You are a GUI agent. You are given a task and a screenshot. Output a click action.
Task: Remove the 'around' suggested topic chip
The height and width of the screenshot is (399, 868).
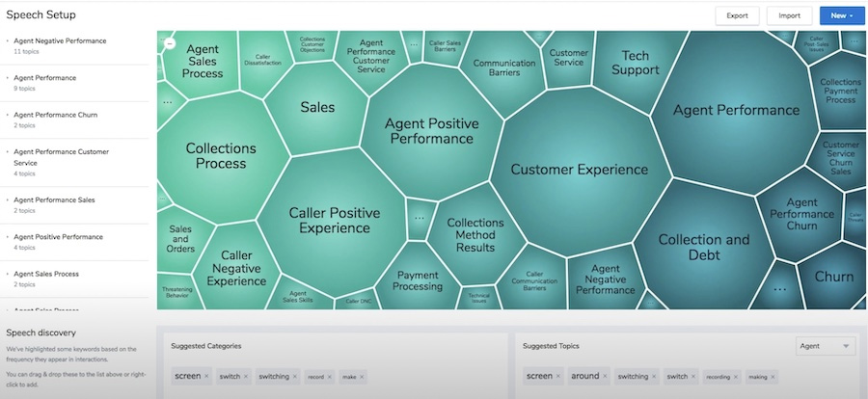point(605,376)
